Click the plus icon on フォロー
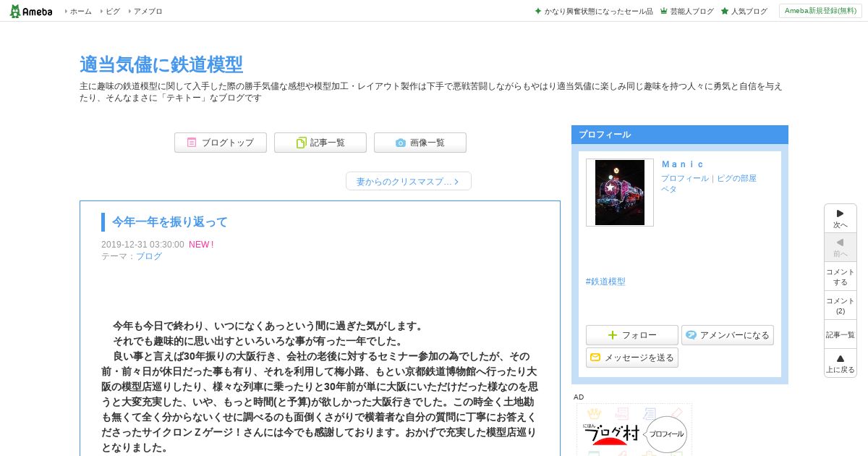 pos(613,335)
